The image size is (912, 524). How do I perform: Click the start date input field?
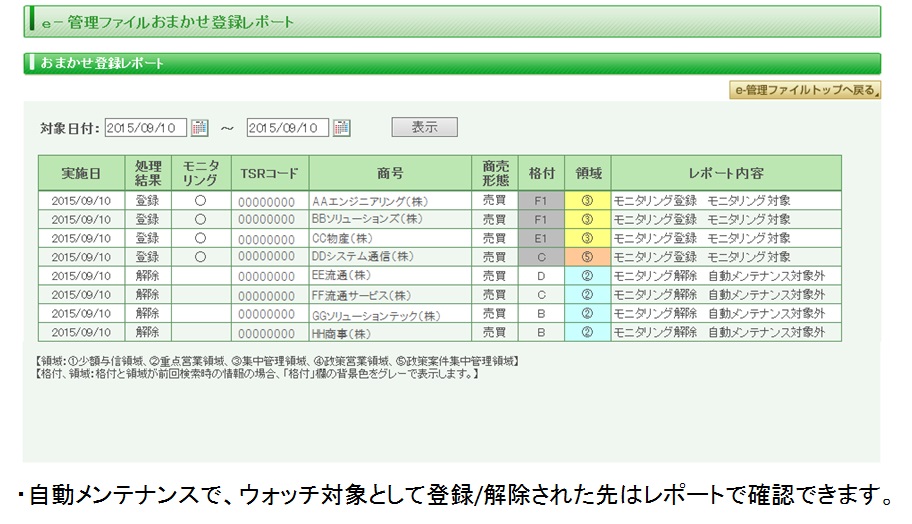coord(145,128)
